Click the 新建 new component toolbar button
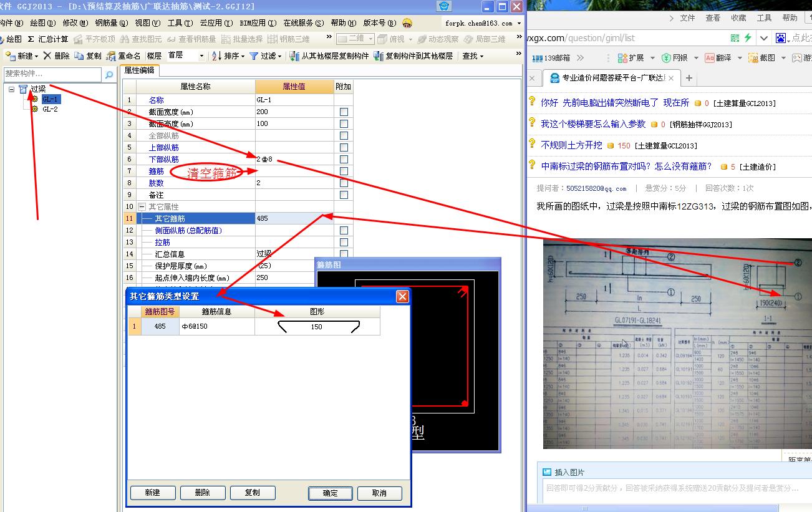The image size is (812, 512). [x=21, y=56]
